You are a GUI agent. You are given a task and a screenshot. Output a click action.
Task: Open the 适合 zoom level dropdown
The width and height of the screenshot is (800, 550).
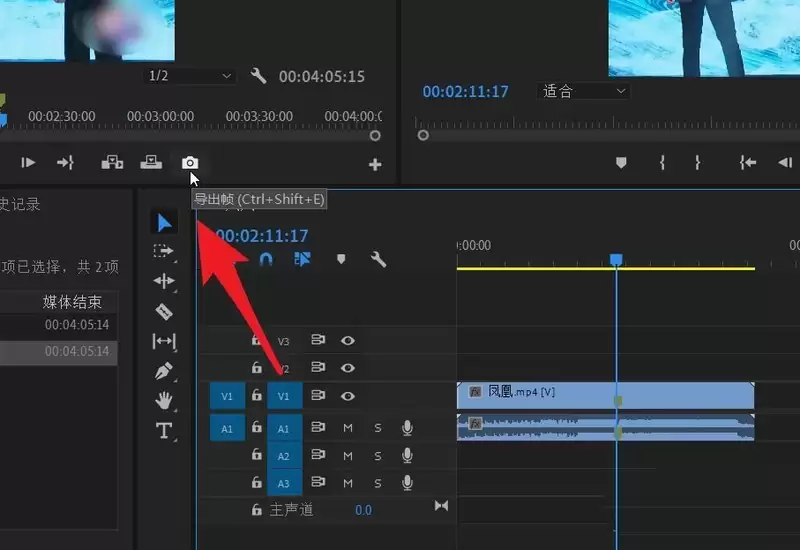[x=584, y=91]
